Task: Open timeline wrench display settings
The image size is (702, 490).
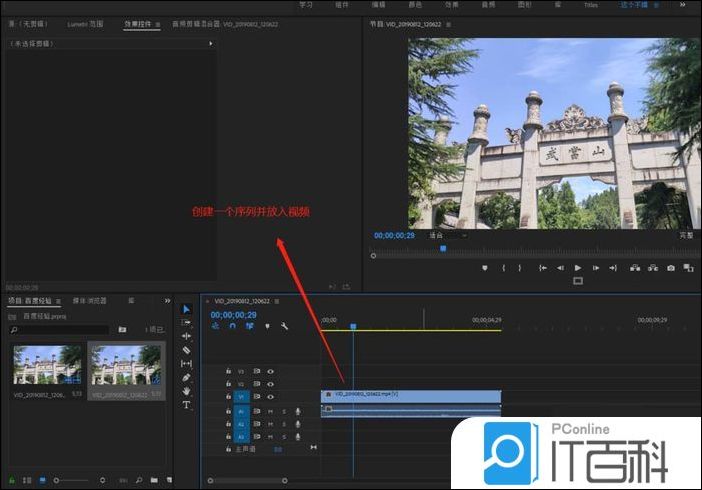Action: (284, 326)
